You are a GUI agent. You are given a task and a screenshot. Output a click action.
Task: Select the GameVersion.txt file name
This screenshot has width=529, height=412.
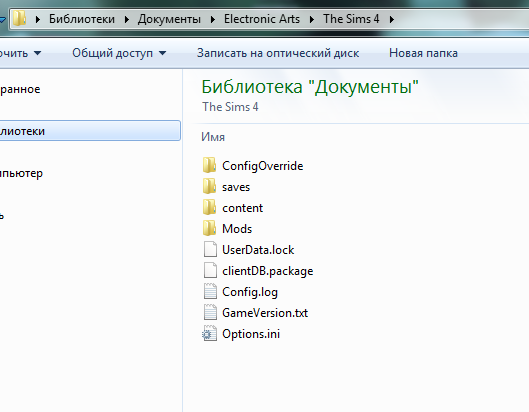pos(265,313)
